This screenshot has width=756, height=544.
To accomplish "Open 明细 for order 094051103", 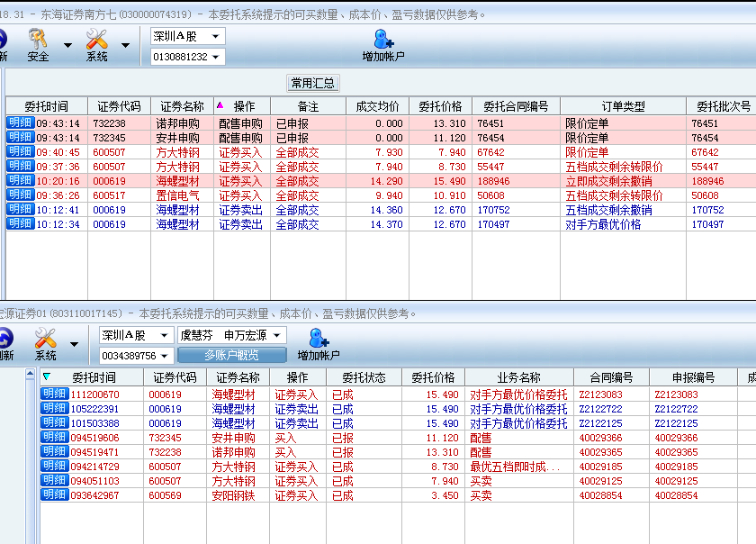I will (55, 481).
